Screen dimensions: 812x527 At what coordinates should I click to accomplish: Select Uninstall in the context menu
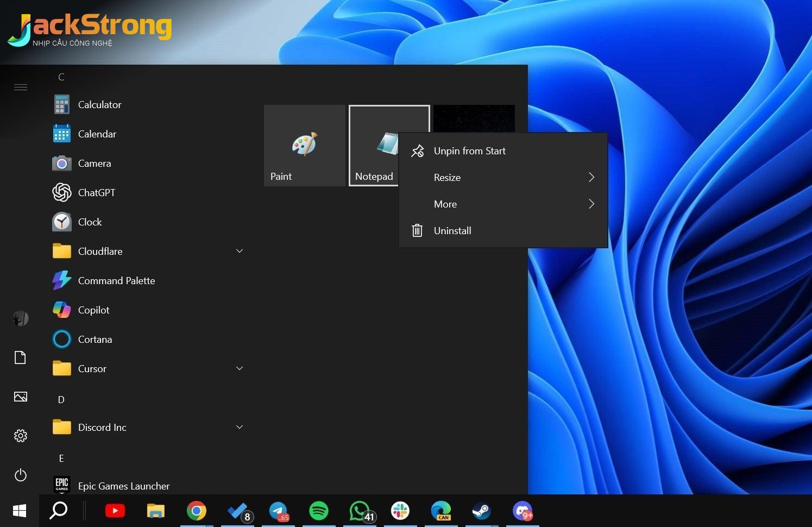point(503,230)
